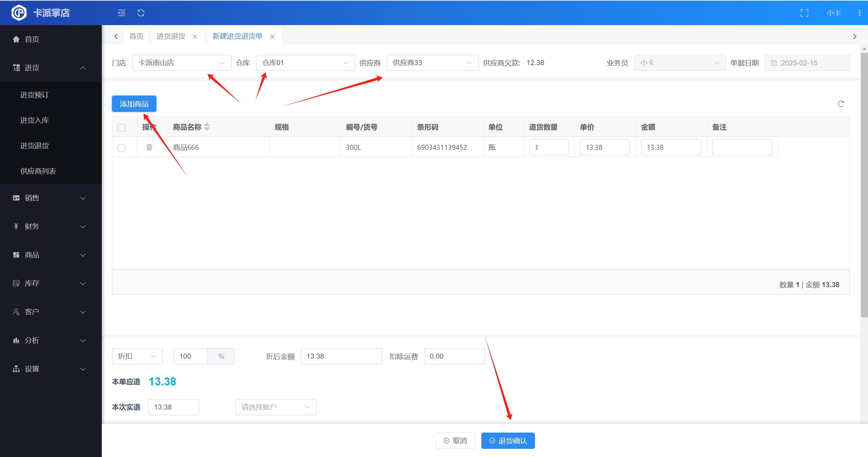Toggle fullscreen mode icon
Viewport: 868px width, 457px height.
(804, 13)
